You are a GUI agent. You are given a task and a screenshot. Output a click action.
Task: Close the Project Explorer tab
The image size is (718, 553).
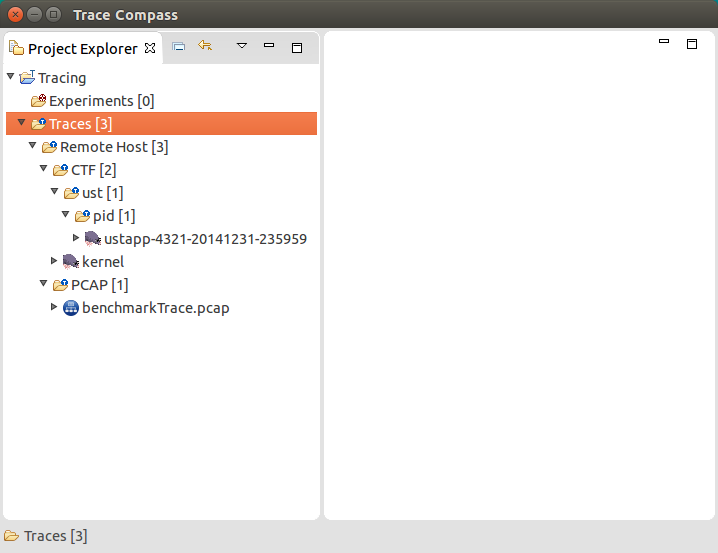point(150,48)
